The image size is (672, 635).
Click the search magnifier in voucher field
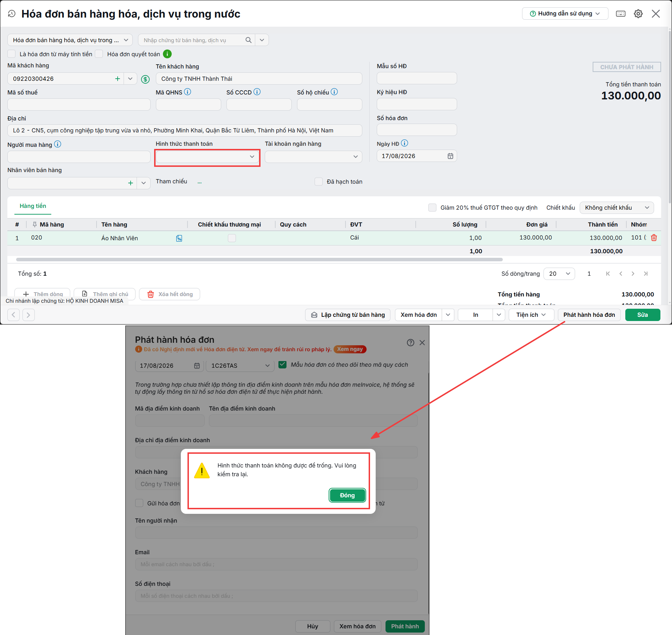point(248,40)
